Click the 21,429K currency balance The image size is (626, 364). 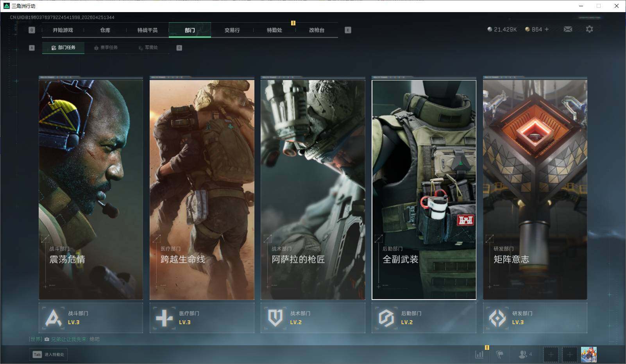click(x=505, y=29)
